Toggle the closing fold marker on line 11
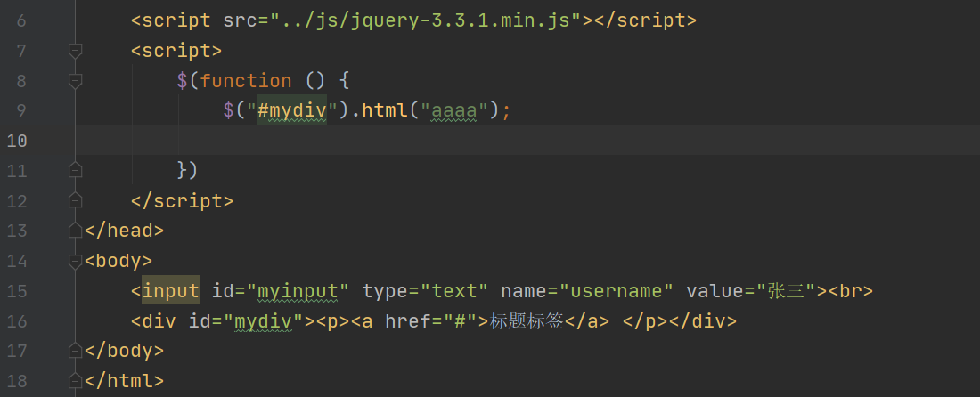Viewport: 980px width, 397px height. click(75, 170)
